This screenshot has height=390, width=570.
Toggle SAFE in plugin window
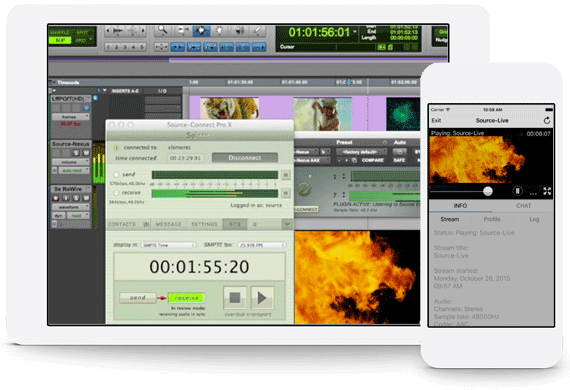click(399, 160)
